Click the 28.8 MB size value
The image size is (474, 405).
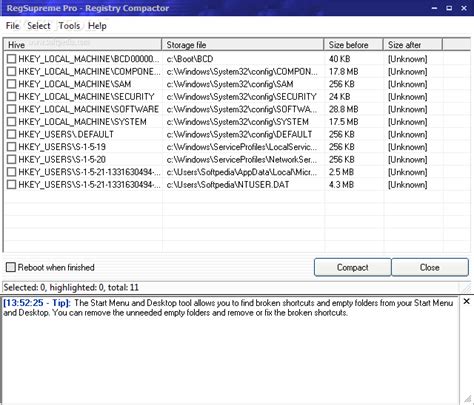[x=344, y=109]
